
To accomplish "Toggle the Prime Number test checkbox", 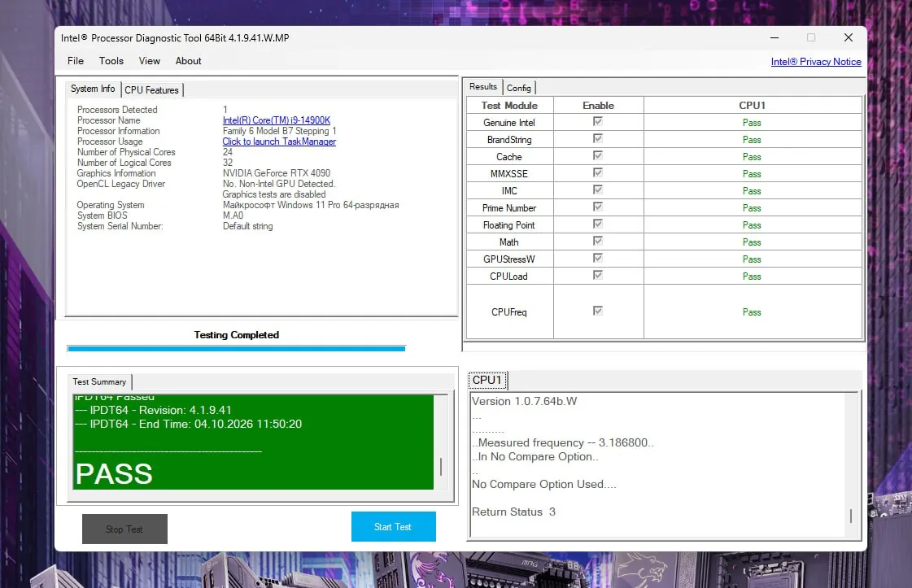I will [597, 207].
